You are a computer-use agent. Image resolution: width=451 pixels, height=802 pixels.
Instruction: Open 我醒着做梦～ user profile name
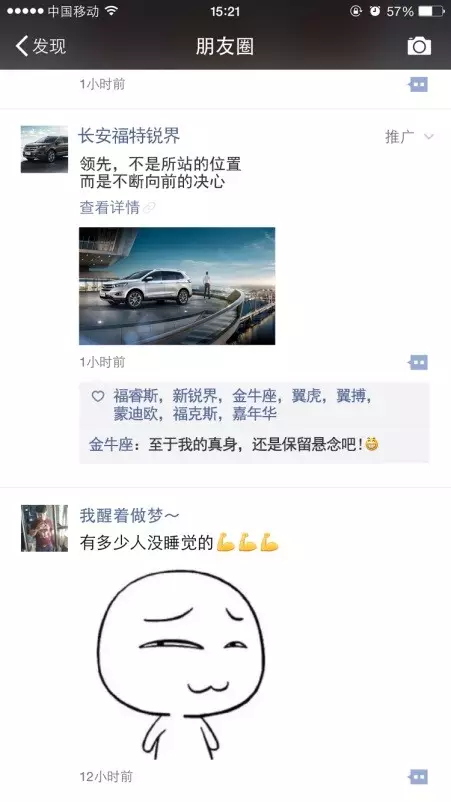point(129,516)
